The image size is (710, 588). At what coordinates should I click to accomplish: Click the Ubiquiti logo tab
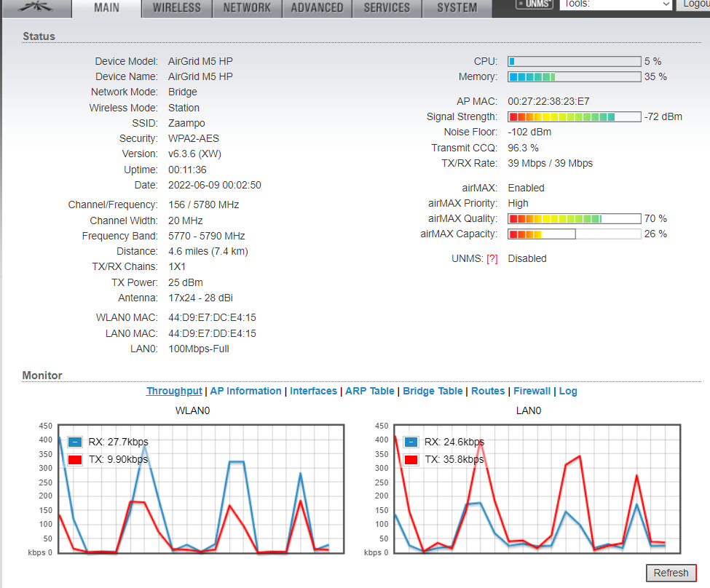pos(37,8)
